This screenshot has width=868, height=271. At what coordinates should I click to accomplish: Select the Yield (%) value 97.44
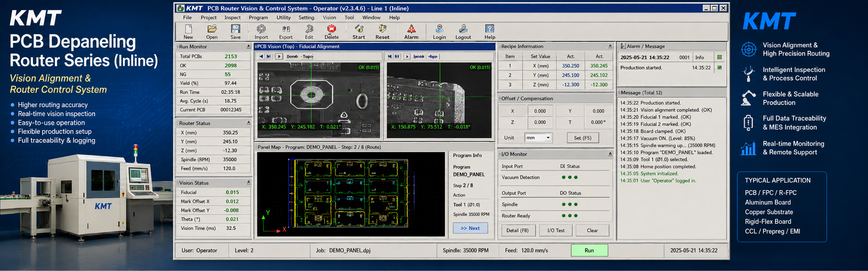tap(230, 83)
